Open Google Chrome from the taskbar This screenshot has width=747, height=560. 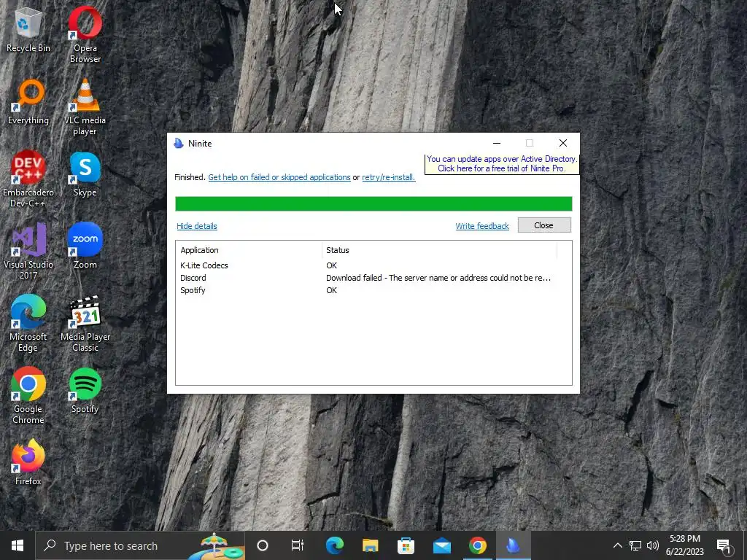tap(477, 545)
